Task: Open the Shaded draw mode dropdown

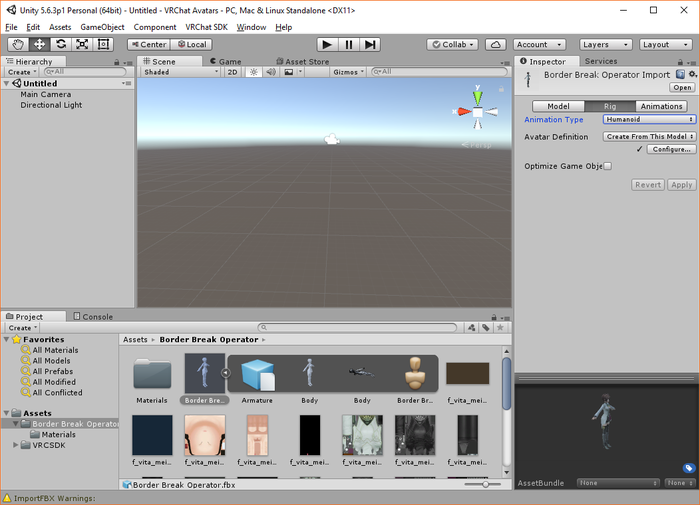Action: pos(181,72)
